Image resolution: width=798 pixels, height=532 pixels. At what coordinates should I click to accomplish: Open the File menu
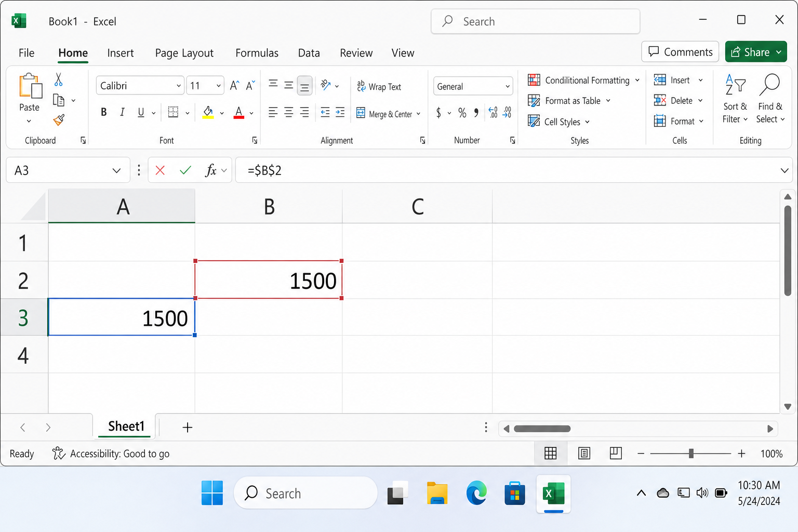(26, 53)
